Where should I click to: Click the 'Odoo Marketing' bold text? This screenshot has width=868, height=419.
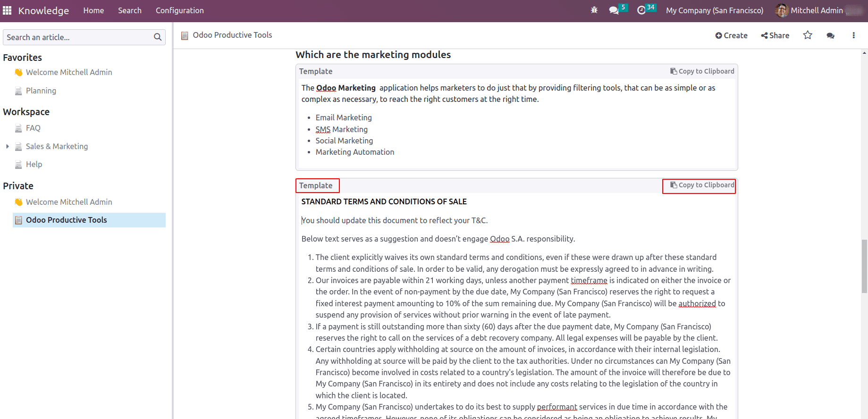pyautogui.click(x=346, y=88)
